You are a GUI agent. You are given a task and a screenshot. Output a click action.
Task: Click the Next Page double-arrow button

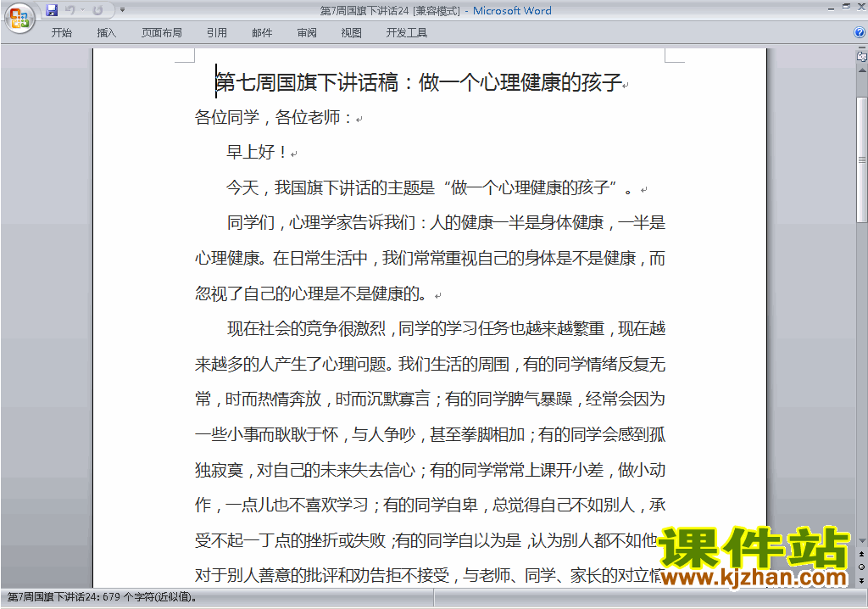pyautogui.click(x=861, y=580)
